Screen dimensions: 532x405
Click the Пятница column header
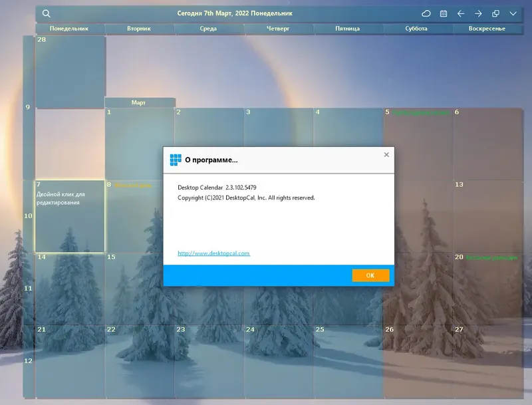347,29
